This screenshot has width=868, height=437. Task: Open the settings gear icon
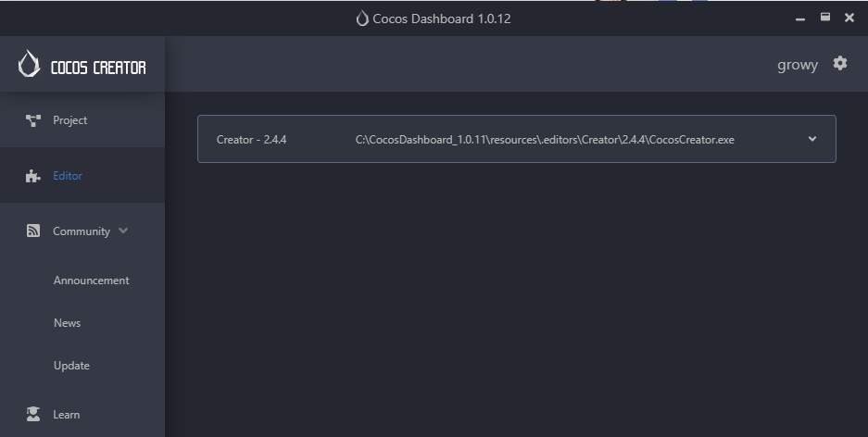pos(840,64)
